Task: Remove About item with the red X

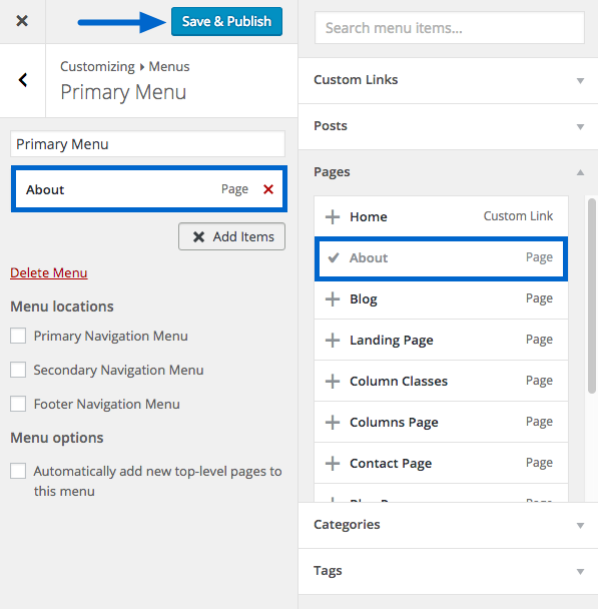Action: (268, 190)
